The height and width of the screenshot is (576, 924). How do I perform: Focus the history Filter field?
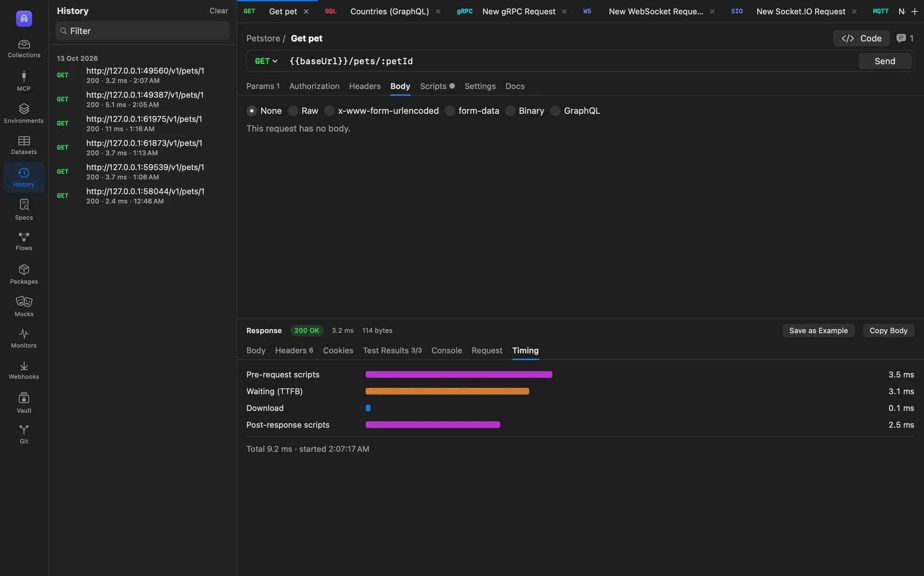[x=142, y=31]
